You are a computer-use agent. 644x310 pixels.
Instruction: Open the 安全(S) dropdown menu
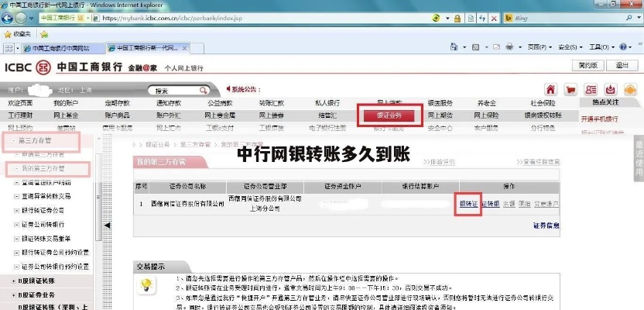pyautogui.click(x=570, y=47)
